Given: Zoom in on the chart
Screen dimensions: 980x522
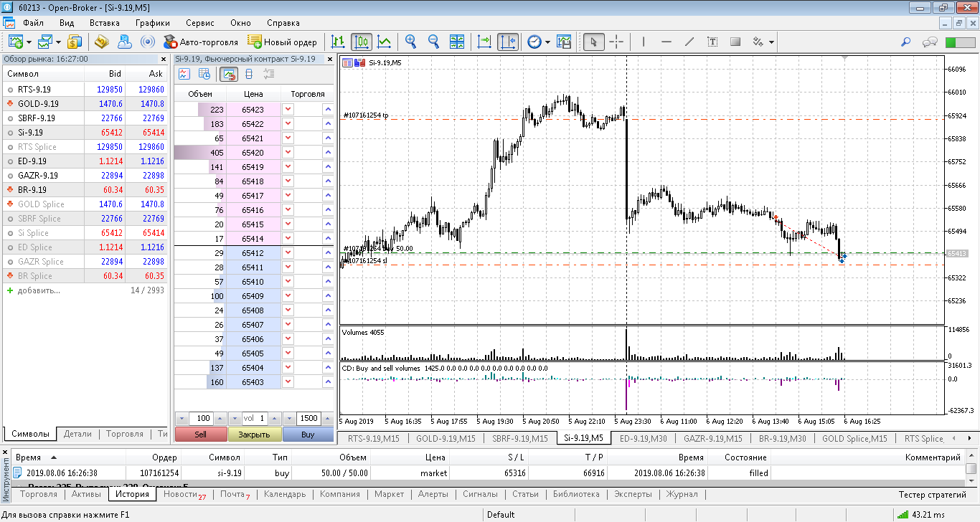Looking at the screenshot, I should click(410, 42).
